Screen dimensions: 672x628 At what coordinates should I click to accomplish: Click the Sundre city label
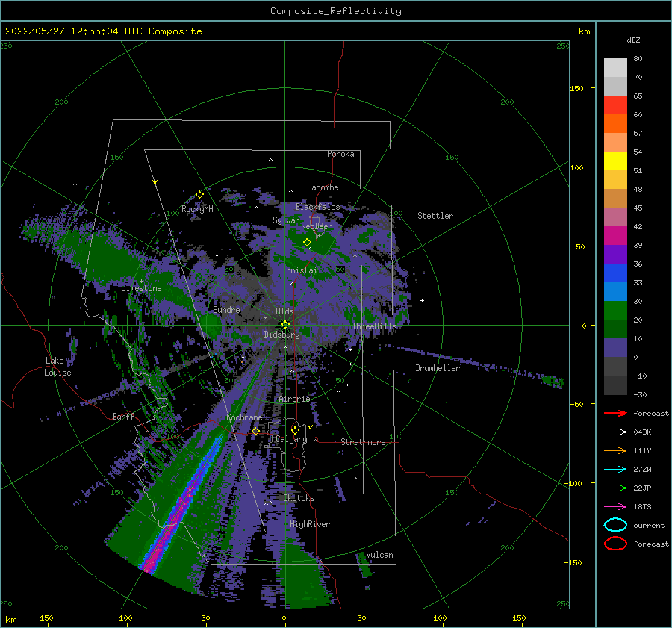point(226,309)
